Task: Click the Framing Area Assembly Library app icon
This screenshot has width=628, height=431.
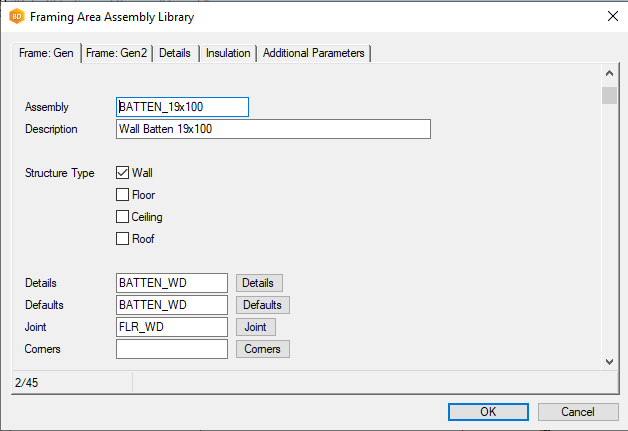Action: (16, 16)
